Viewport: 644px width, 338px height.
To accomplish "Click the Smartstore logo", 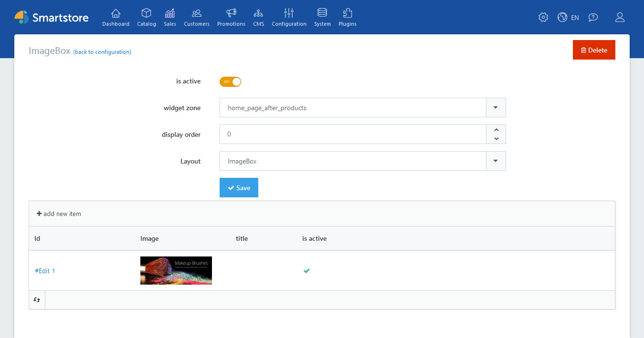I will (52, 17).
